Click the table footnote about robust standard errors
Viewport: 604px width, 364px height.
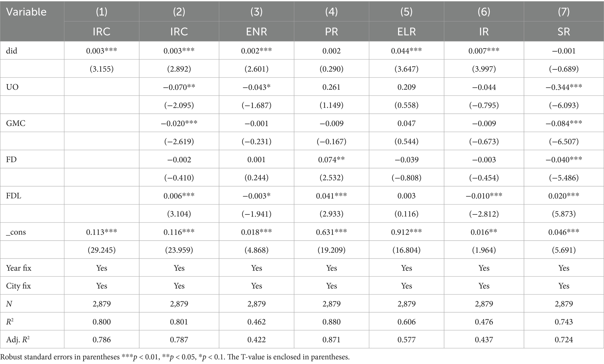[x=175, y=357]
